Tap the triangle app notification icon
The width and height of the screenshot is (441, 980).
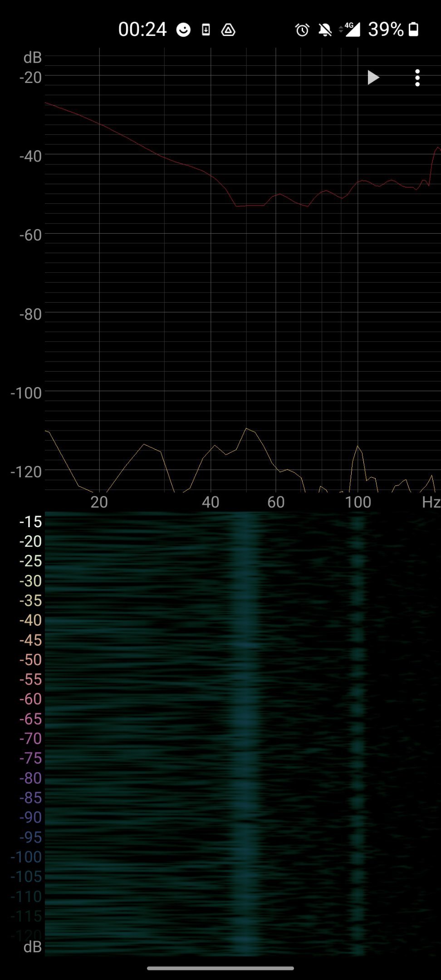[x=228, y=30]
